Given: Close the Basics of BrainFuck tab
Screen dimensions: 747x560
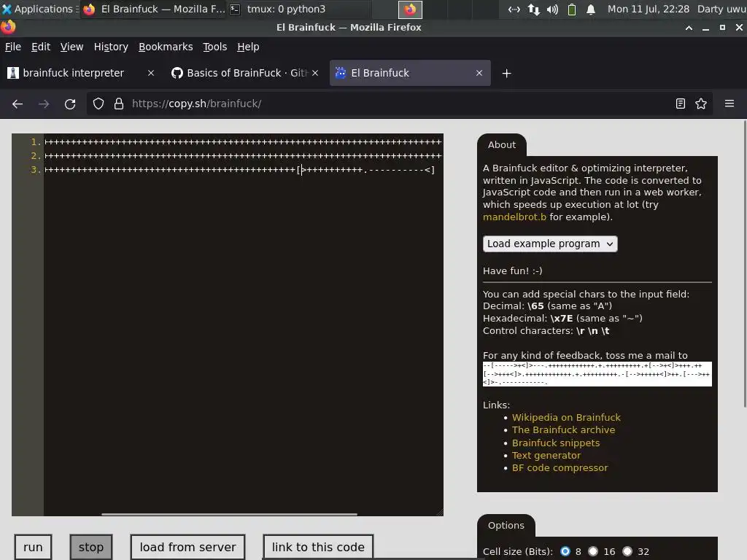Looking at the screenshot, I should coord(315,73).
